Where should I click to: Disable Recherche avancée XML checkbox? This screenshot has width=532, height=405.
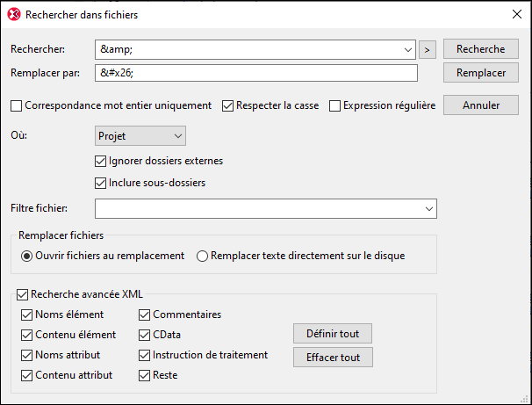pos(22,294)
